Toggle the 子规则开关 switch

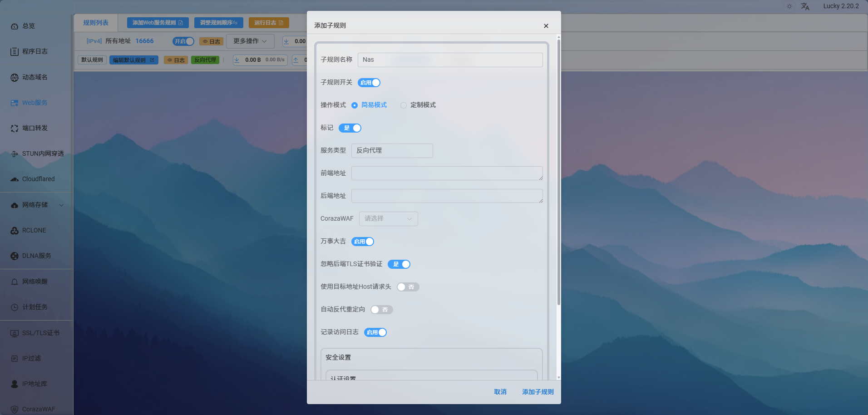(x=369, y=83)
